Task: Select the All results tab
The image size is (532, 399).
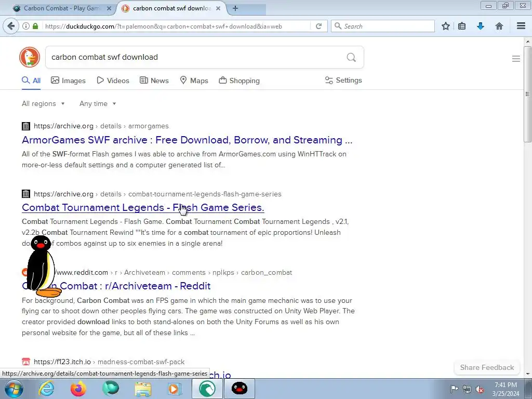Action: click(31, 81)
